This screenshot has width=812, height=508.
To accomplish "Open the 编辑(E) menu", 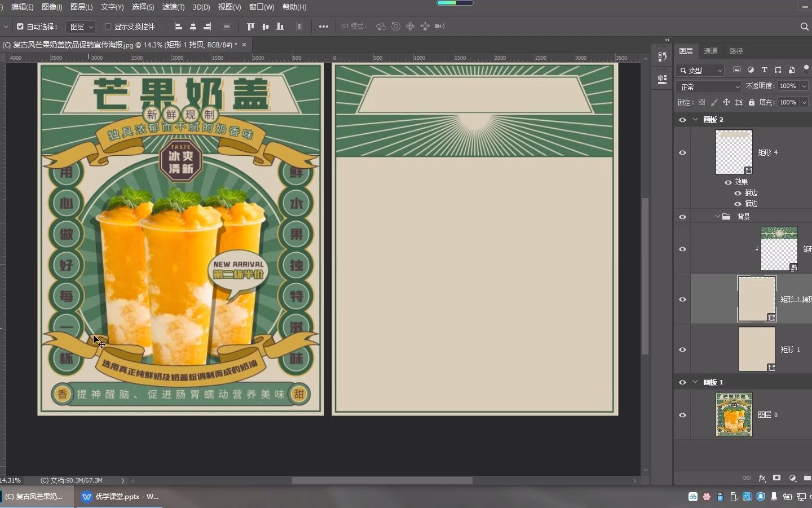I will click(23, 7).
